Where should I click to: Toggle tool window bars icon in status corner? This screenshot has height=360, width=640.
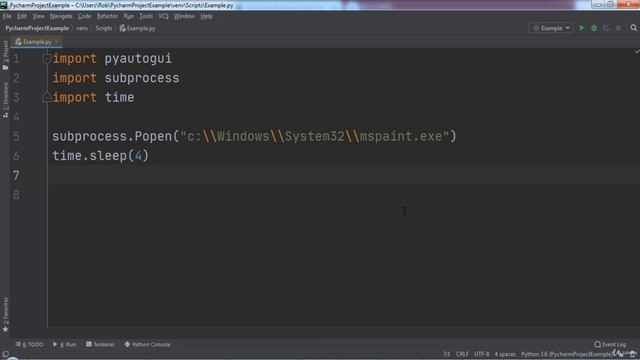click(5, 354)
